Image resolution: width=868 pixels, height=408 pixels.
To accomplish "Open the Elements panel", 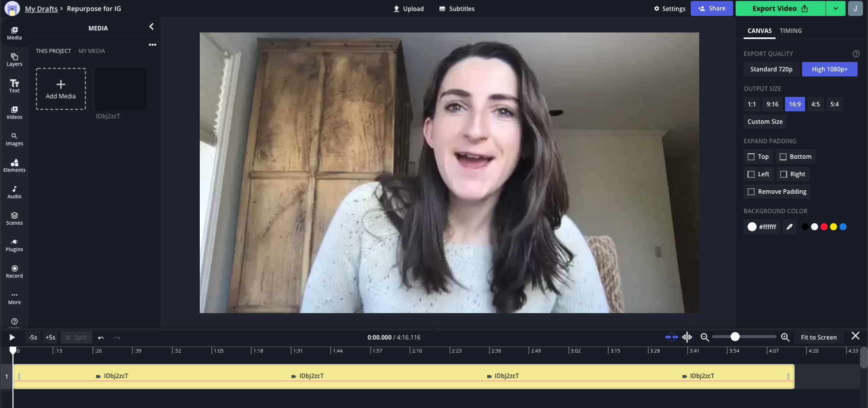I will [14, 165].
